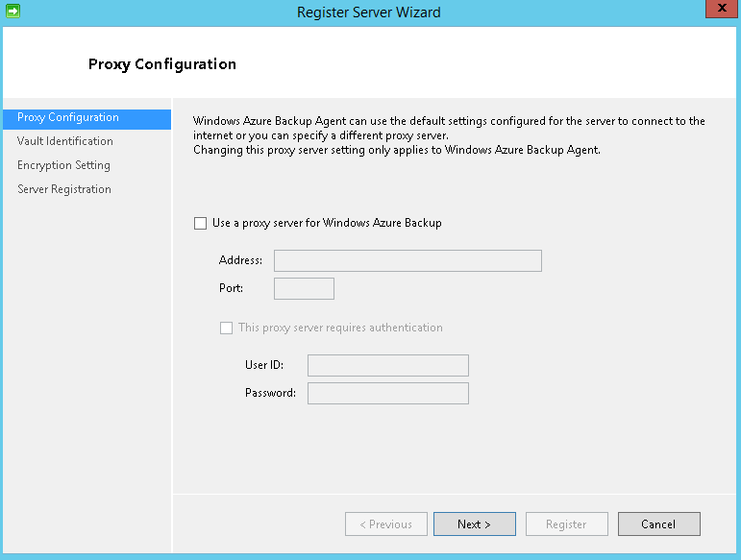The width and height of the screenshot is (741, 560).
Task: Click the Password: label
Action: [270, 393]
